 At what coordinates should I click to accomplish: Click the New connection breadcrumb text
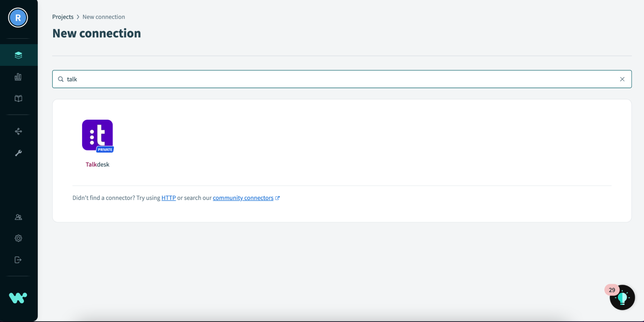tap(104, 17)
